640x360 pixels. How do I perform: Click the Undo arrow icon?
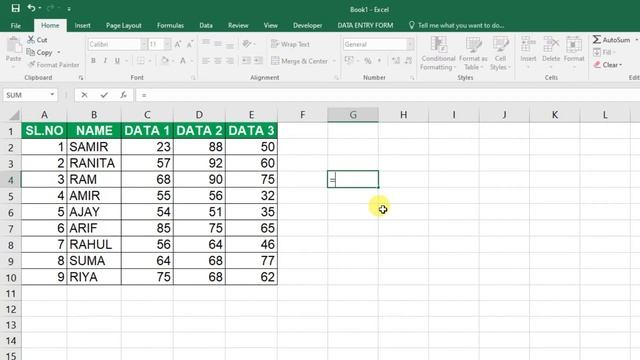coord(31,8)
